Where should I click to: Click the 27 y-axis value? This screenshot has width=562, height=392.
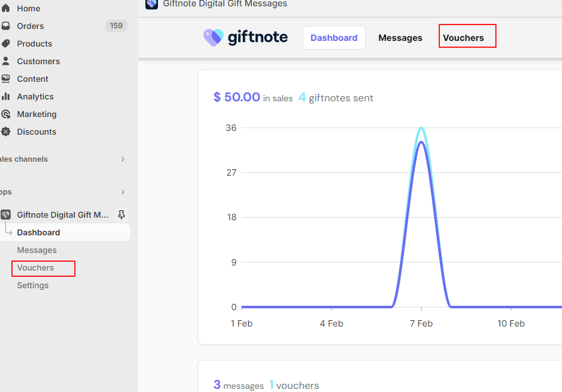pos(231,172)
